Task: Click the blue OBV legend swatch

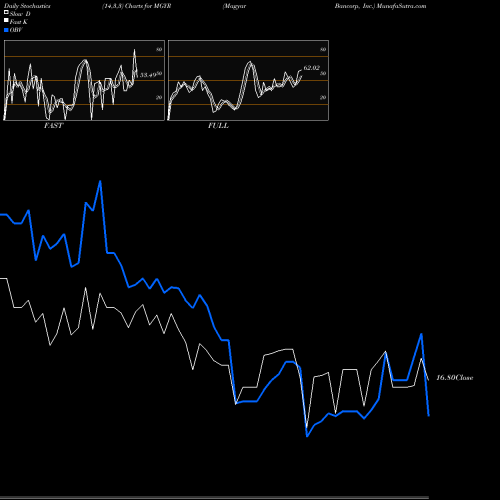Action: (x=6, y=30)
